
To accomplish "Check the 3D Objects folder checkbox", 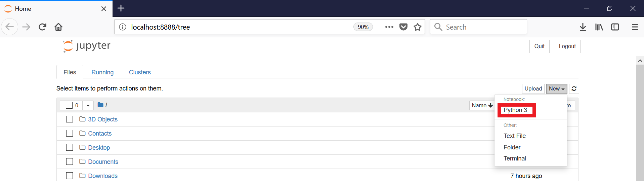I will point(70,119).
